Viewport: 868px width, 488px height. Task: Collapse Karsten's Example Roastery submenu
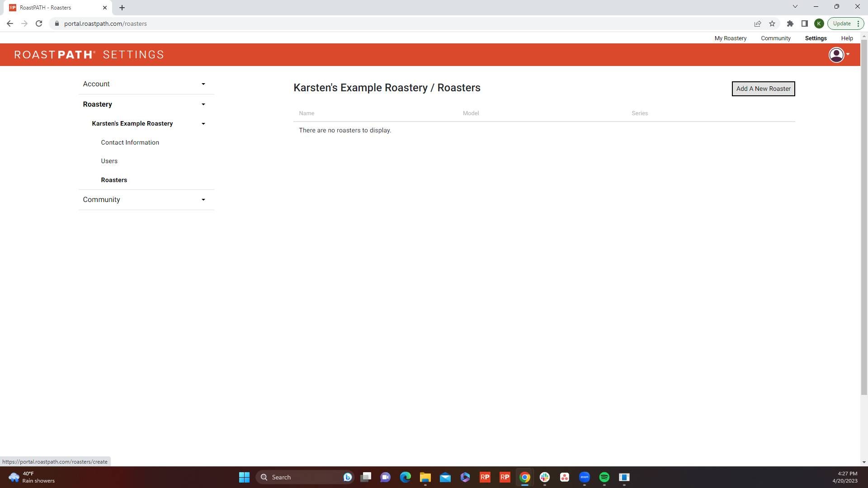point(146,123)
